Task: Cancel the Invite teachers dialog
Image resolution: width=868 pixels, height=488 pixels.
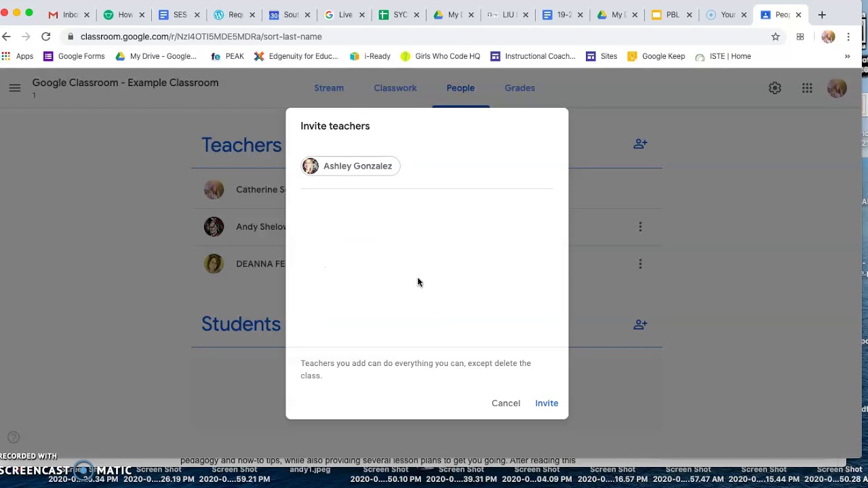Action: [x=506, y=403]
